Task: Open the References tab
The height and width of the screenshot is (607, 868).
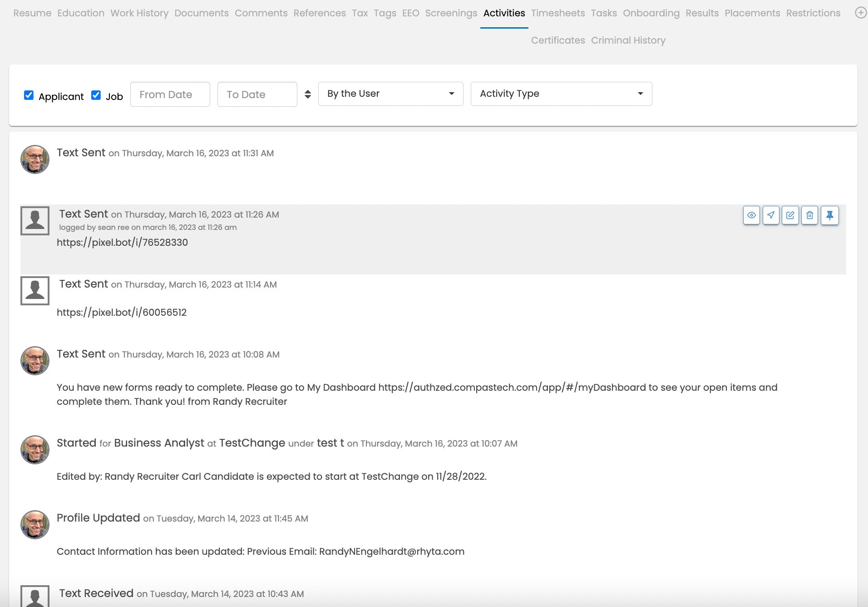Action: [x=320, y=13]
